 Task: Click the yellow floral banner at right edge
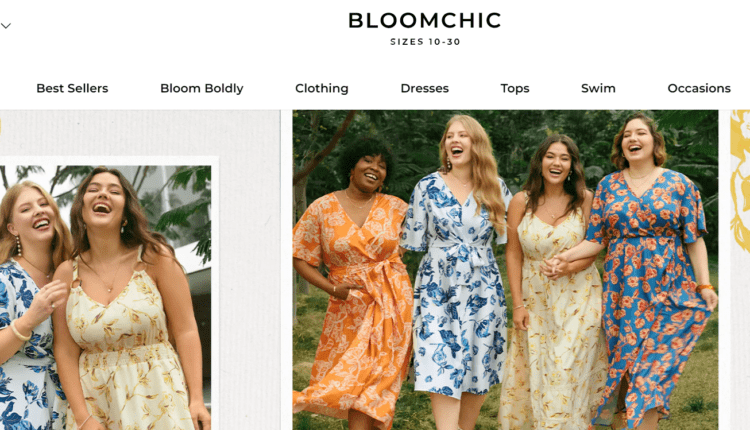740,200
